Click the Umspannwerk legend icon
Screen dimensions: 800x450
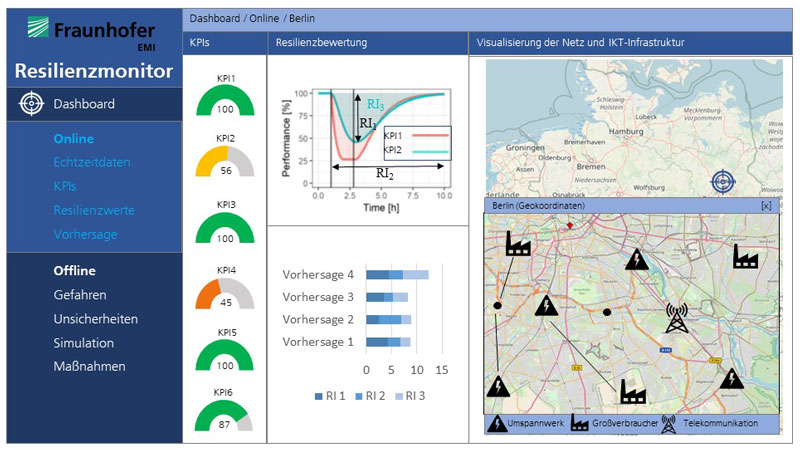497,423
